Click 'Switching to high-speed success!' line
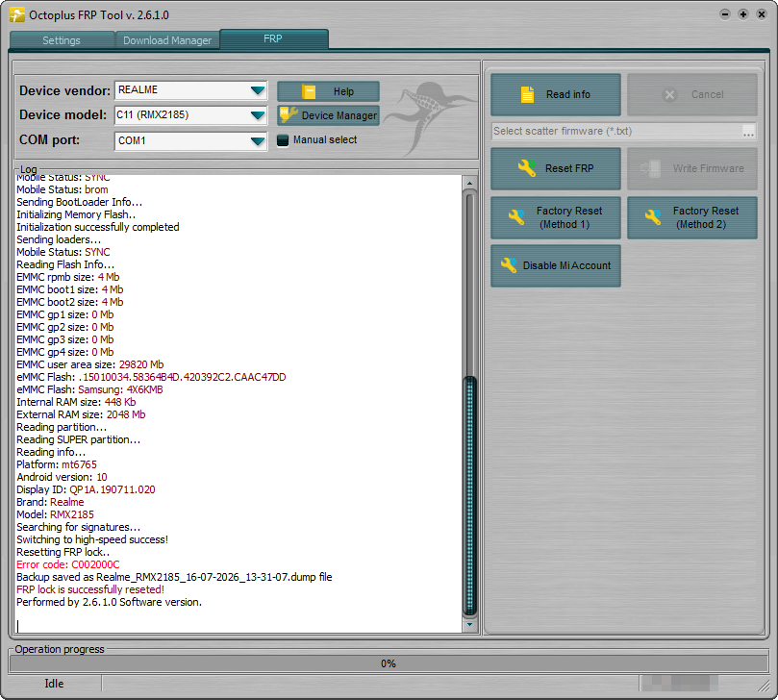778x700 pixels. point(92,539)
